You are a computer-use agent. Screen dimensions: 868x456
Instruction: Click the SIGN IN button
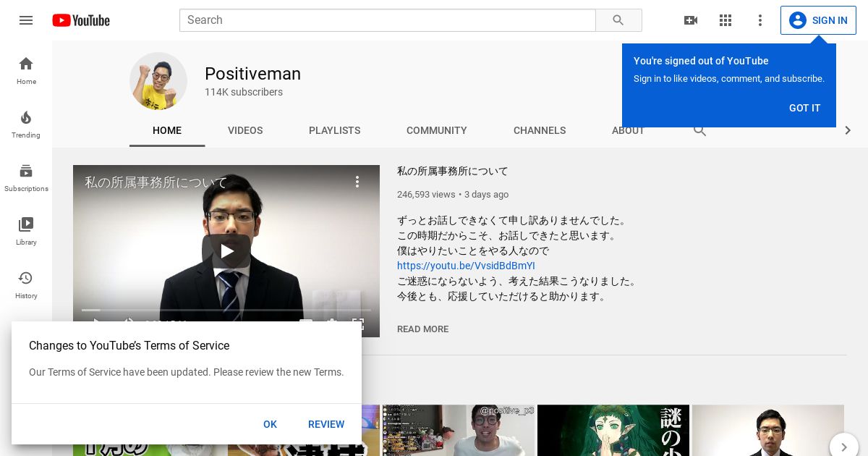818,20
